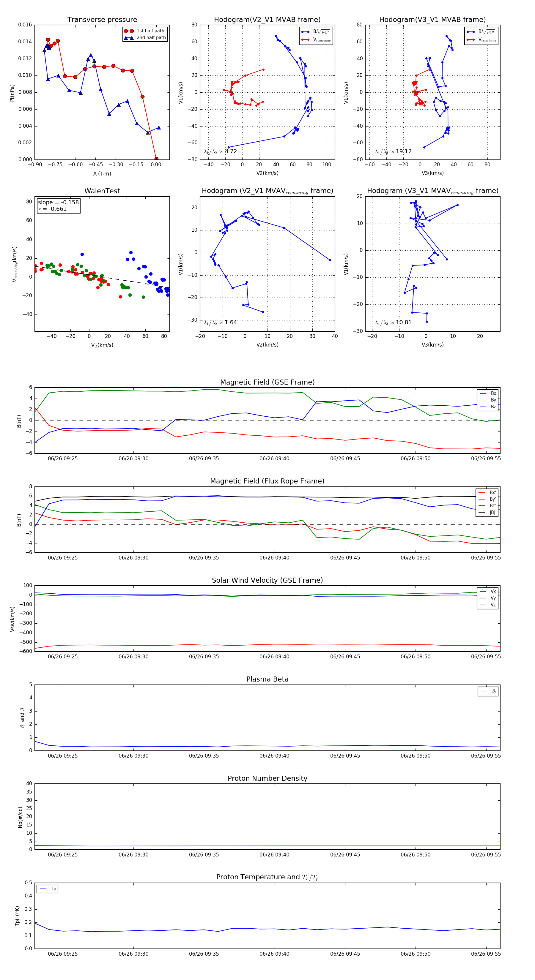
Task: Click the Hodogram V3_V1 MVAV remaining frame title
Action: coord(432,191)
